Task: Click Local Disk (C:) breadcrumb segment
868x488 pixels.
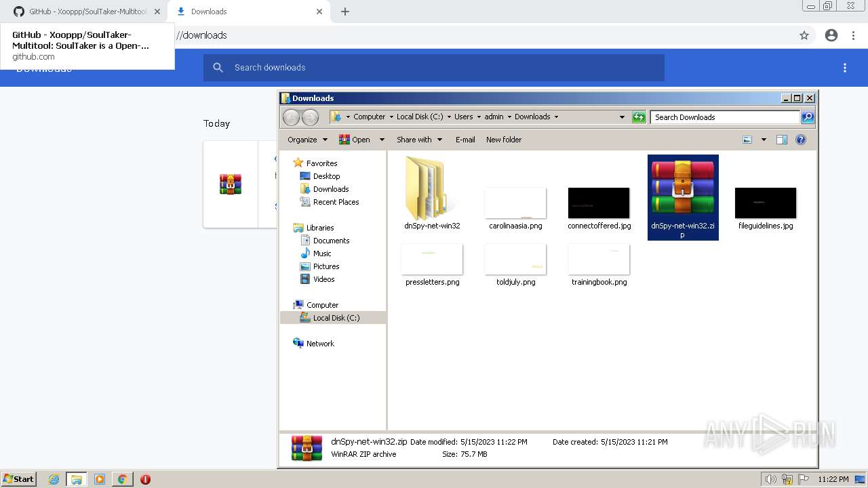Action: point(420,117)
